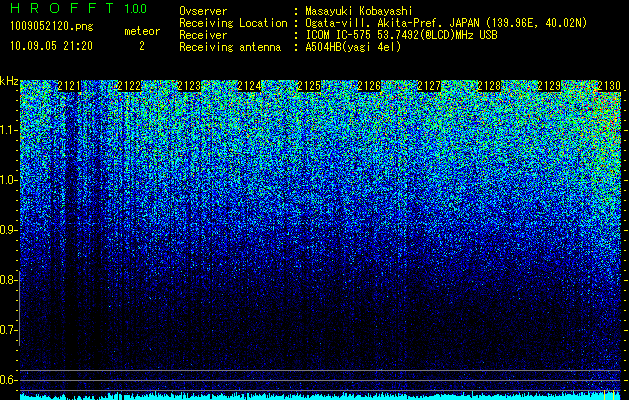
Task: Click the 0.9 frequency axis label
Action: click(8, 230)
